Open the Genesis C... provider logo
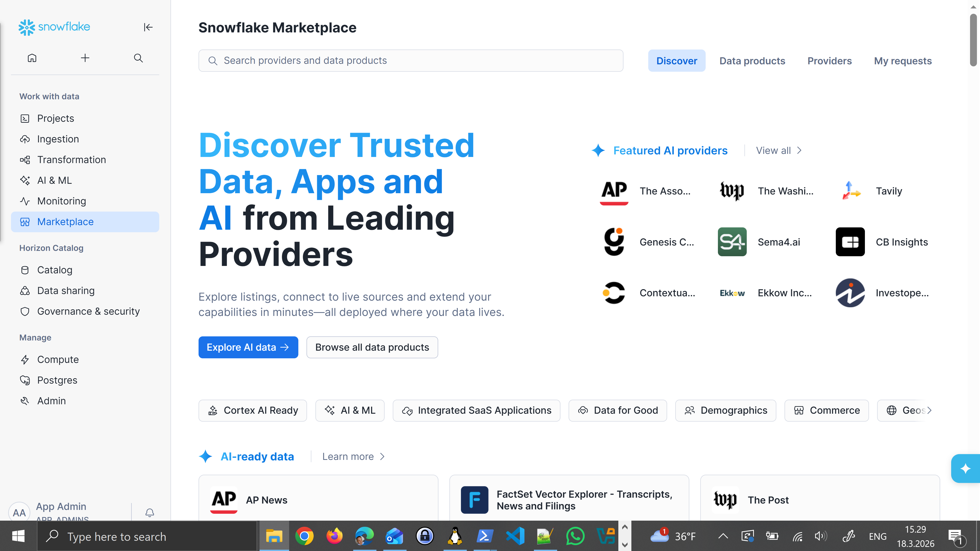This screenshot has height=551, width=980. point(614,242)
